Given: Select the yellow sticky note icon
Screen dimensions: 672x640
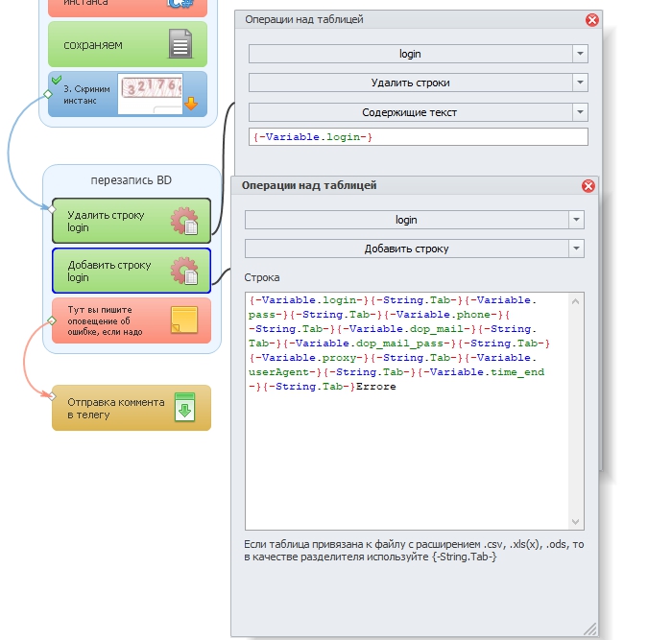Looking at the screenshot, I should coord(183,320).
